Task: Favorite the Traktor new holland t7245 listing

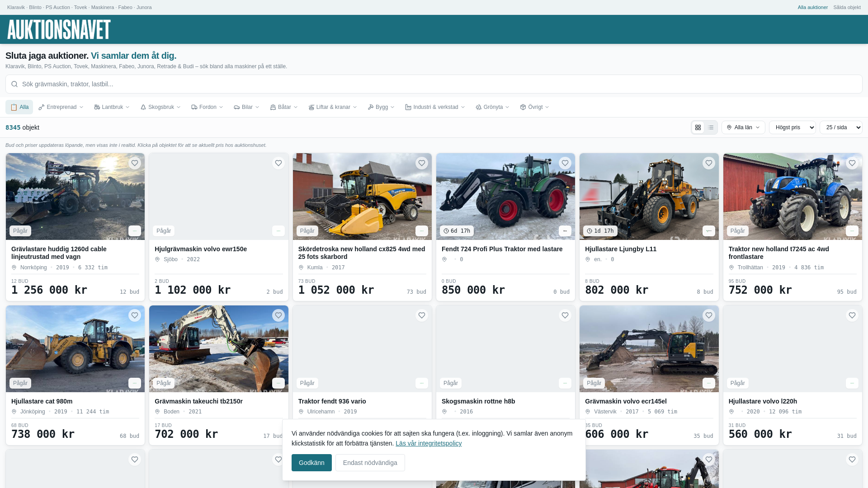Action: 852,163
